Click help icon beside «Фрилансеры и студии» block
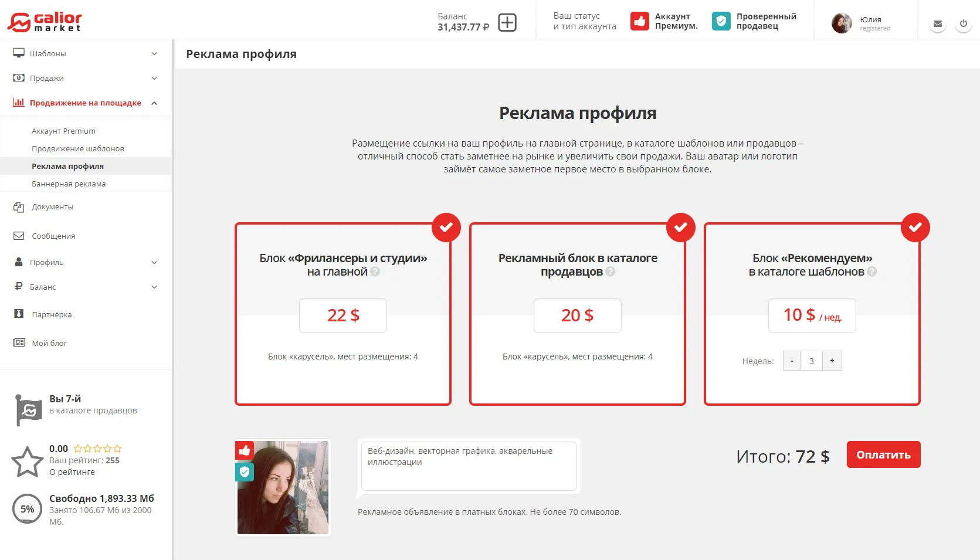This screenshot has width=980, height=560. (x=375, y=271)
